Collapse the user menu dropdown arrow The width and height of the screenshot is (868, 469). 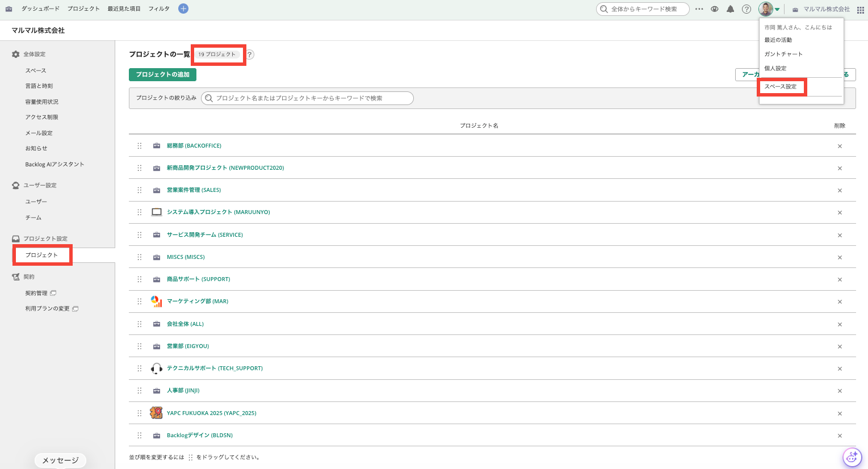click(778, 10)
